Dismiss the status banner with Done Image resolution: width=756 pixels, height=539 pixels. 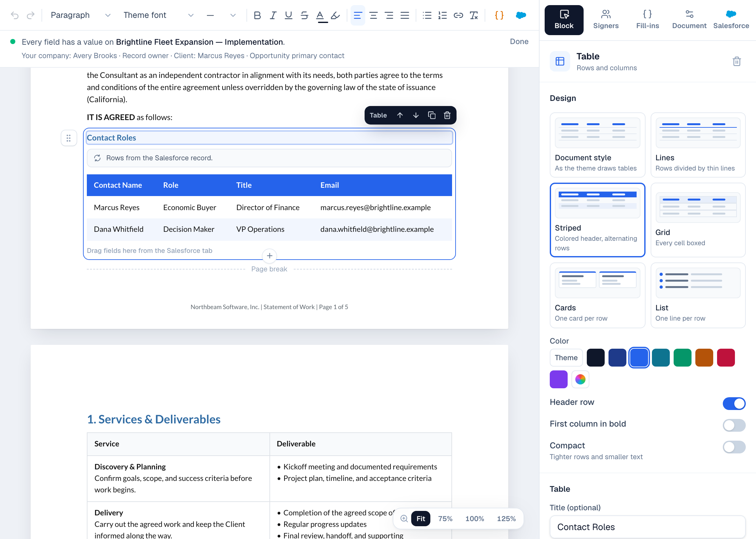(x=519, y=42)
